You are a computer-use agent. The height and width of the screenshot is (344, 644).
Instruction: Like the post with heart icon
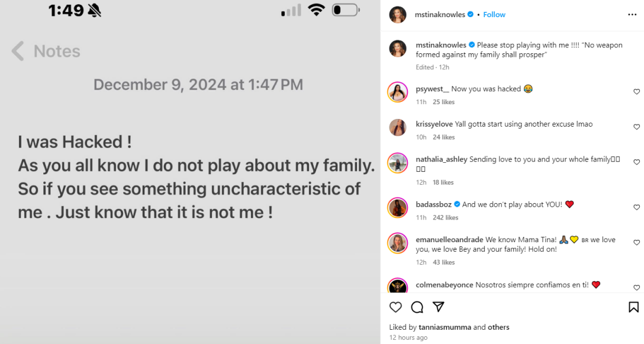395,307
